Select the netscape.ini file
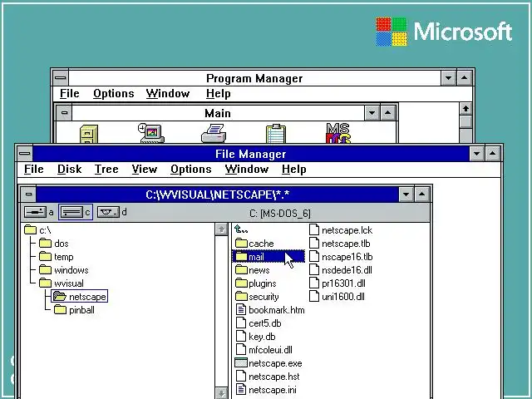 tap(266, 390)
